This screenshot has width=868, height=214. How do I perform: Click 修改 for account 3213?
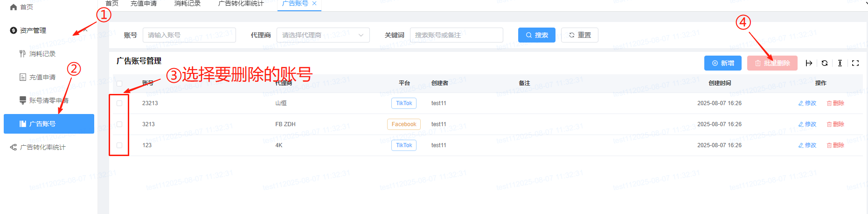coord(807,124)
